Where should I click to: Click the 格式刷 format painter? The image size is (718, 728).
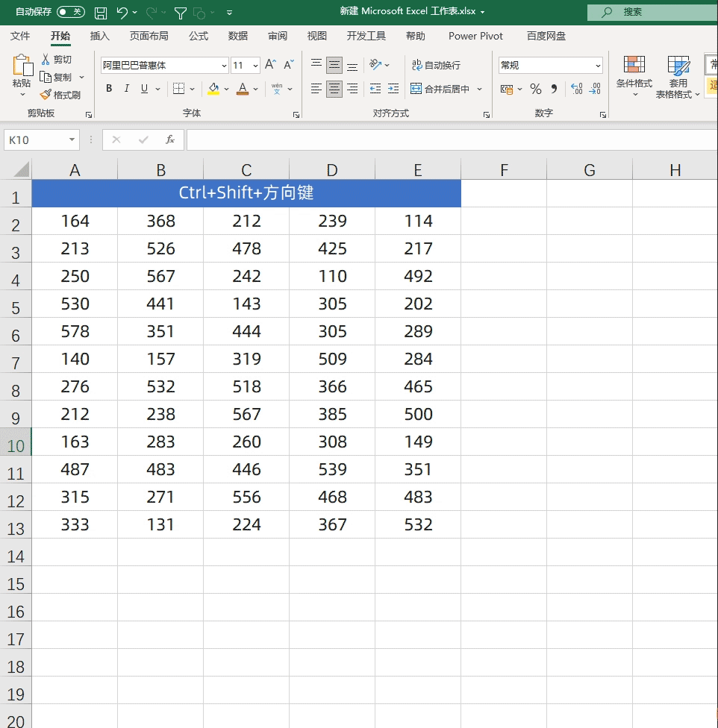coord(60,95)
